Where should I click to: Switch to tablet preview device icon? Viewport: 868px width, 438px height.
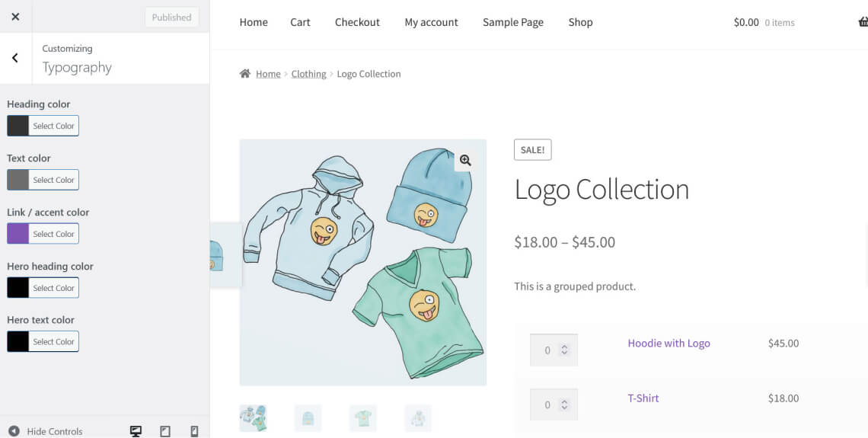click(165, 431)
